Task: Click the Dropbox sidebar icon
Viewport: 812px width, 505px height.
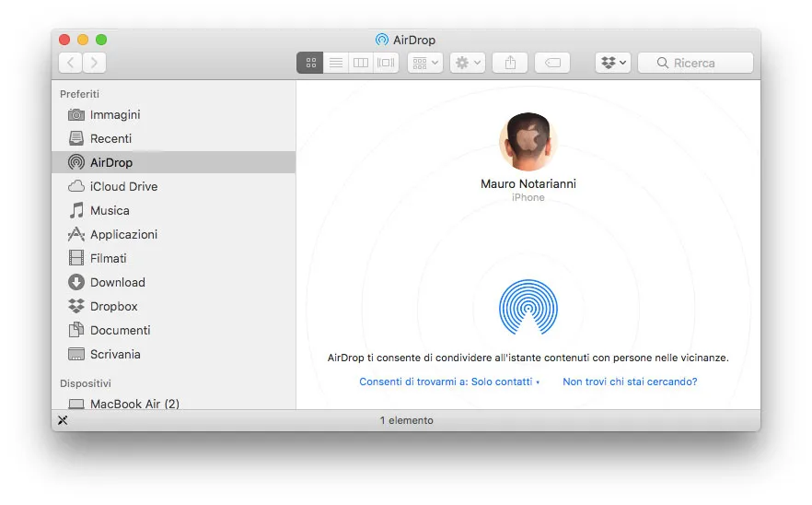Action: tap(76, 306)
